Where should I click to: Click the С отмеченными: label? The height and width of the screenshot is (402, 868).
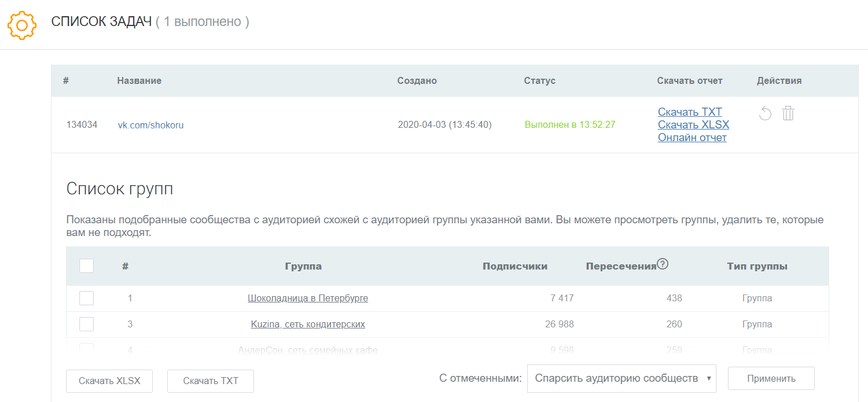point(480,378)
